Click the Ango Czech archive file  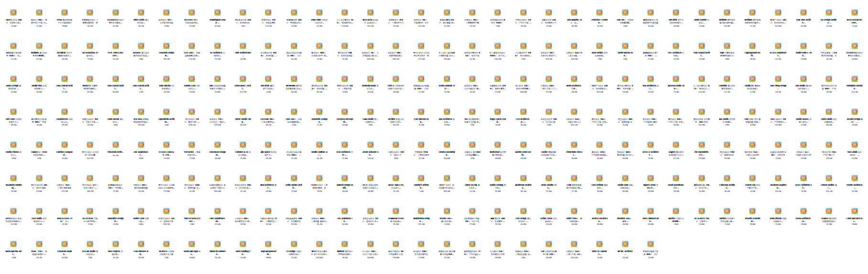tap(498, 112)
